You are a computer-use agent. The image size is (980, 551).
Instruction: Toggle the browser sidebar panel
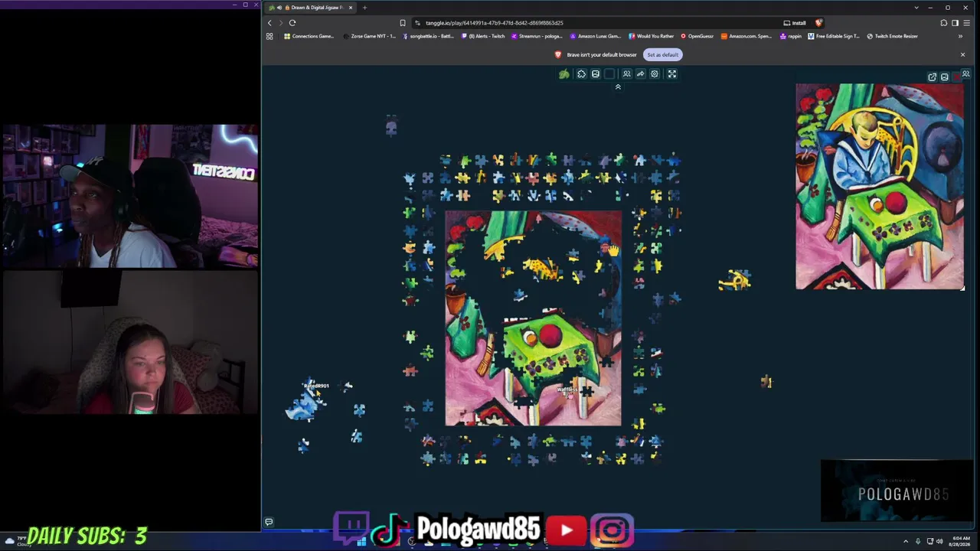[x=955, y=23]
